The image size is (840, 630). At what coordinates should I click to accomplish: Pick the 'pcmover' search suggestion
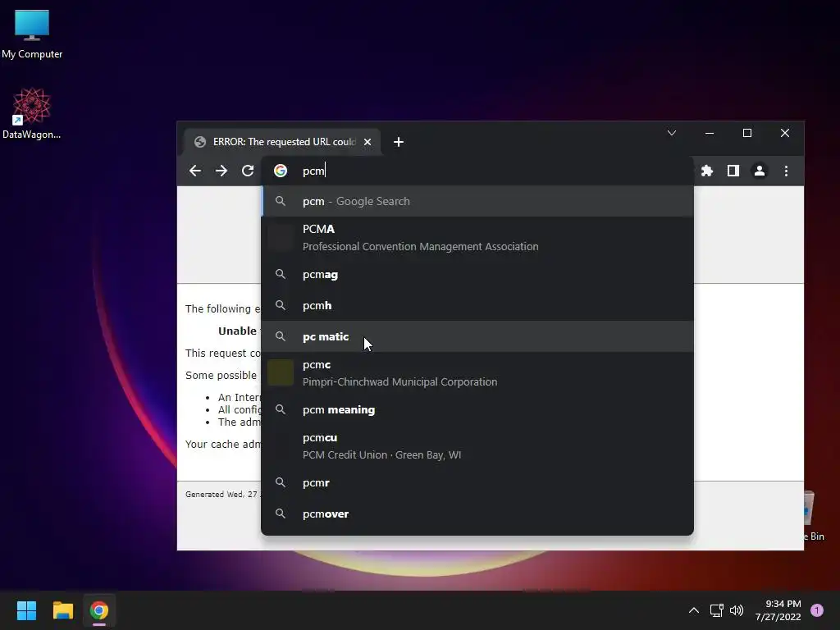tap(477, 514)
